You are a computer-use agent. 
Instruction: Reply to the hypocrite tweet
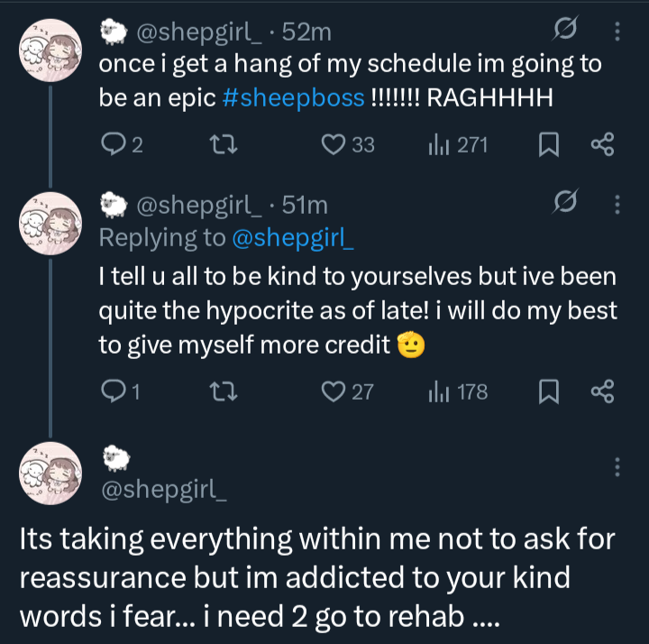point(110,391)
